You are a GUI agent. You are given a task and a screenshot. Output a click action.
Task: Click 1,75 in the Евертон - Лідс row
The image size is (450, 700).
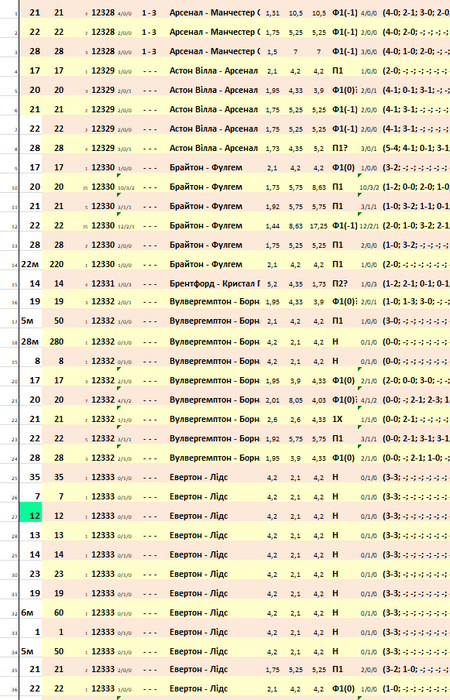(272, 670)
